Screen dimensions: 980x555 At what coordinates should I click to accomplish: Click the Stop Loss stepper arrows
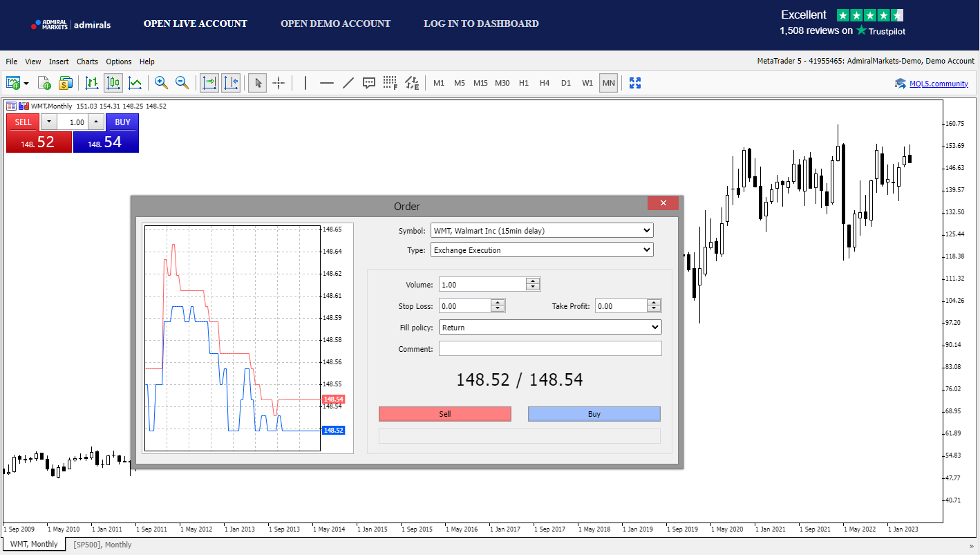point(498,305)
